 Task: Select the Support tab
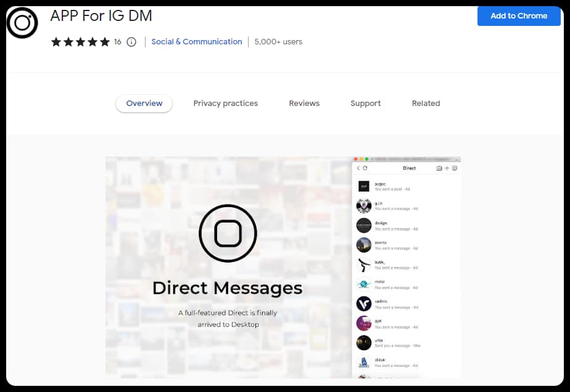point(366,104)
